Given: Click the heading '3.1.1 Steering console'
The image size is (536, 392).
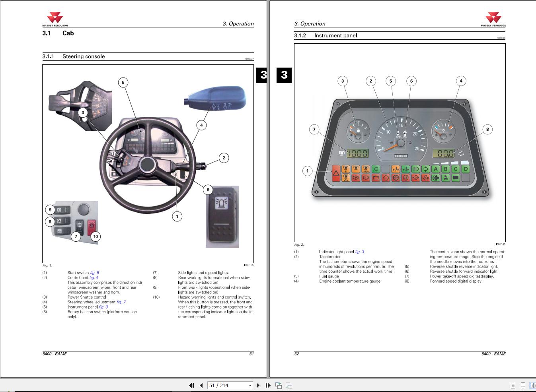Looking at the screenshot, I should pos(74,56).
